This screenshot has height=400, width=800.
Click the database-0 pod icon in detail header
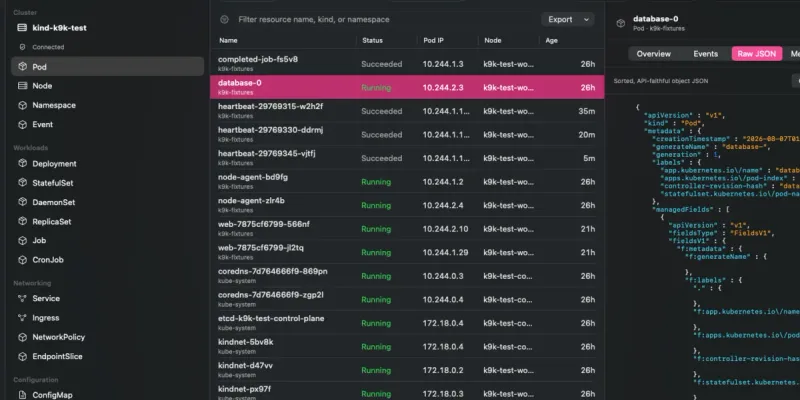tap(620, 23)
